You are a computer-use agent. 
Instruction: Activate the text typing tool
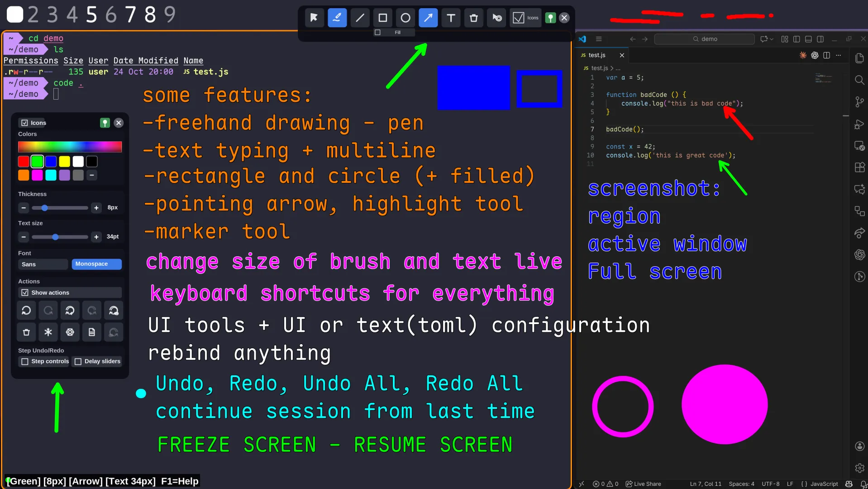[x=451, y=18]
